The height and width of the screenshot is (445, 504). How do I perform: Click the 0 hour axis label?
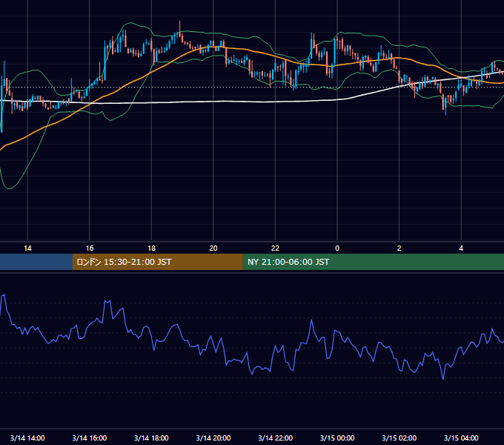(x=337, y=248)
